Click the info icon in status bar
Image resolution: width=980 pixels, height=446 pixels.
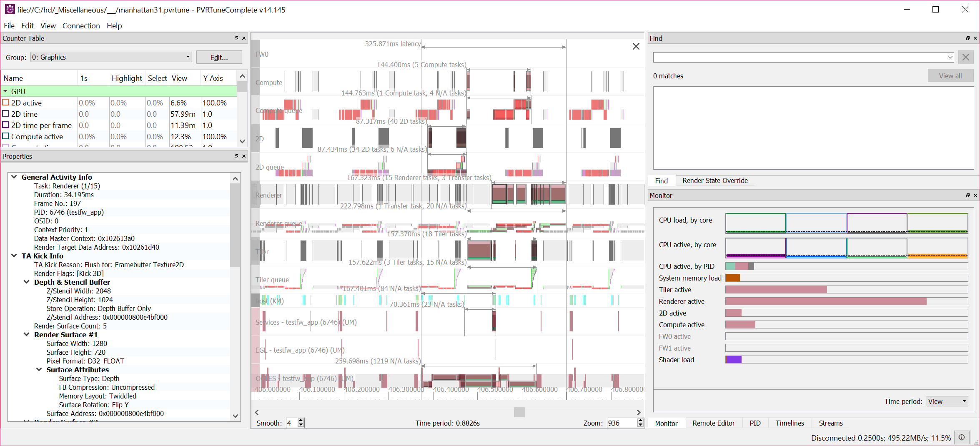962,437
